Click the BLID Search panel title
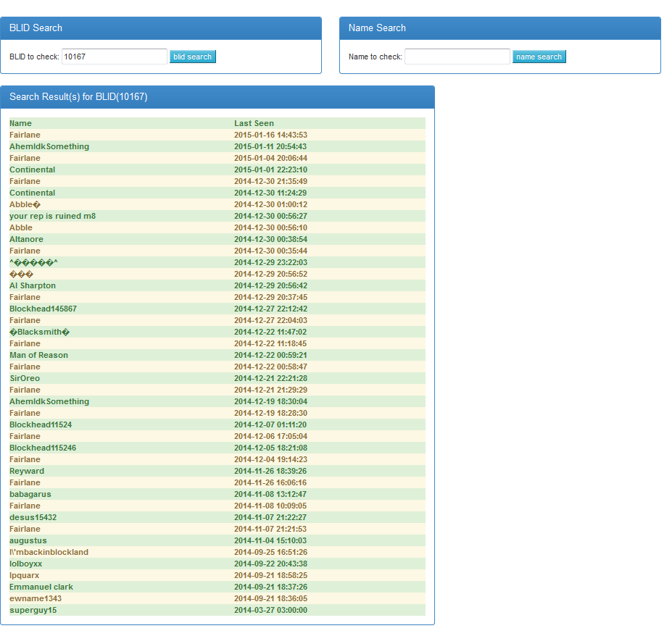This screenshot has height=636, width=672. (36, 28)
